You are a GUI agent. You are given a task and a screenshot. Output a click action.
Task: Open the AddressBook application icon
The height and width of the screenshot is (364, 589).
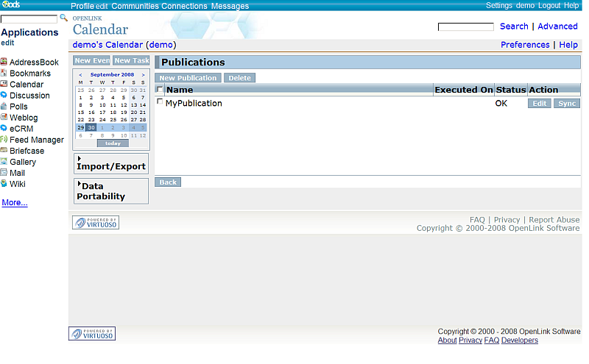4,63
